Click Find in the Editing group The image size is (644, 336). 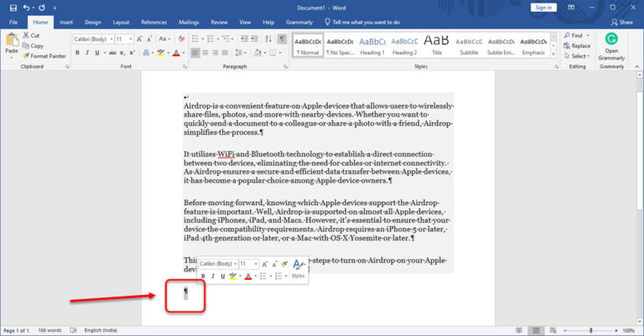click(x=574, y=36)
